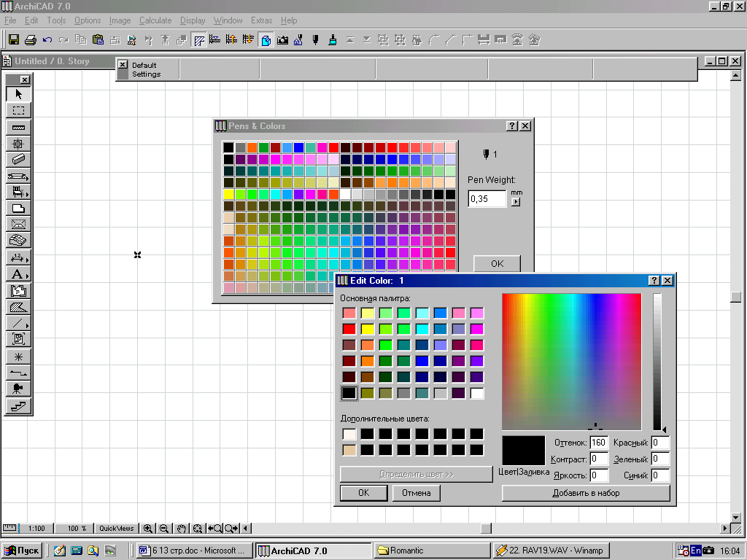This screenshot has height=560, width=747.
Task: Click the brightness slider strip beside the spectrum
Action: coord(657,362)
